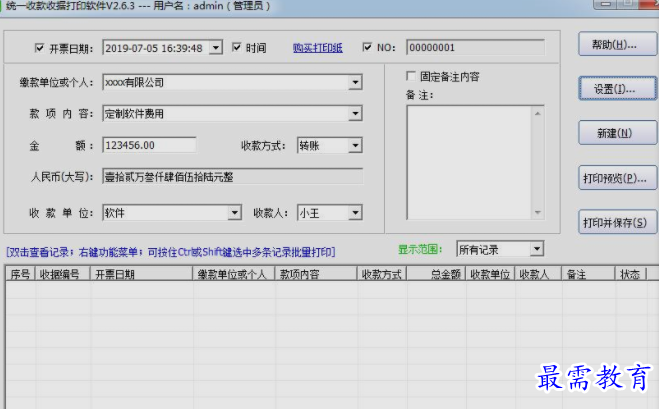This screenshot has width=659, height=409.
Task: Toggle the NO: checkbox
Action: (367, 47)
